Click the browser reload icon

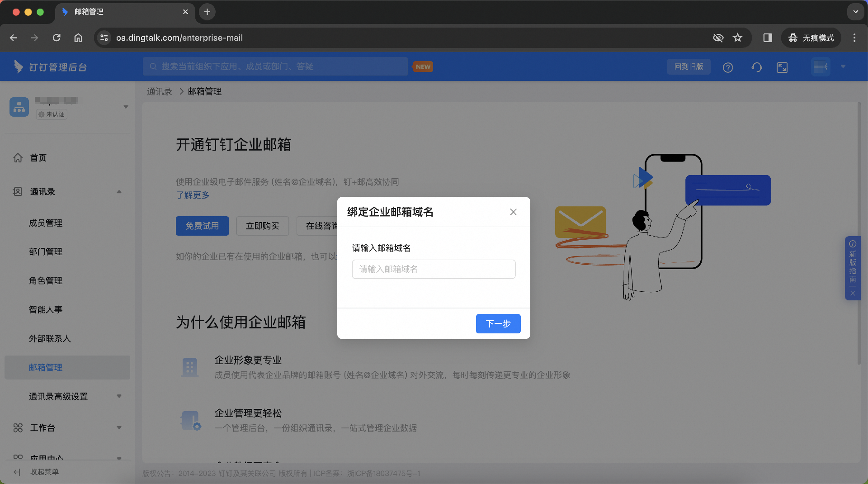click(57, 38)
